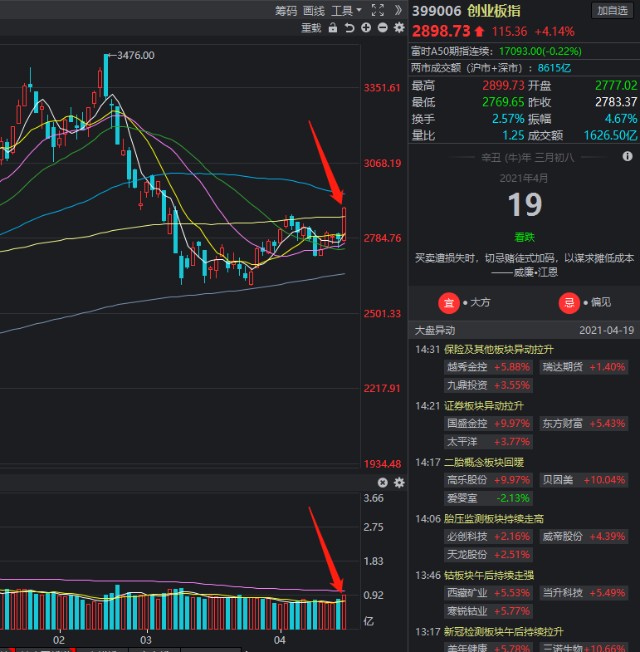This screenshot has width=640, height=652.
Task: Zoom out with the minus circle icon
Action: click(383, 28)
